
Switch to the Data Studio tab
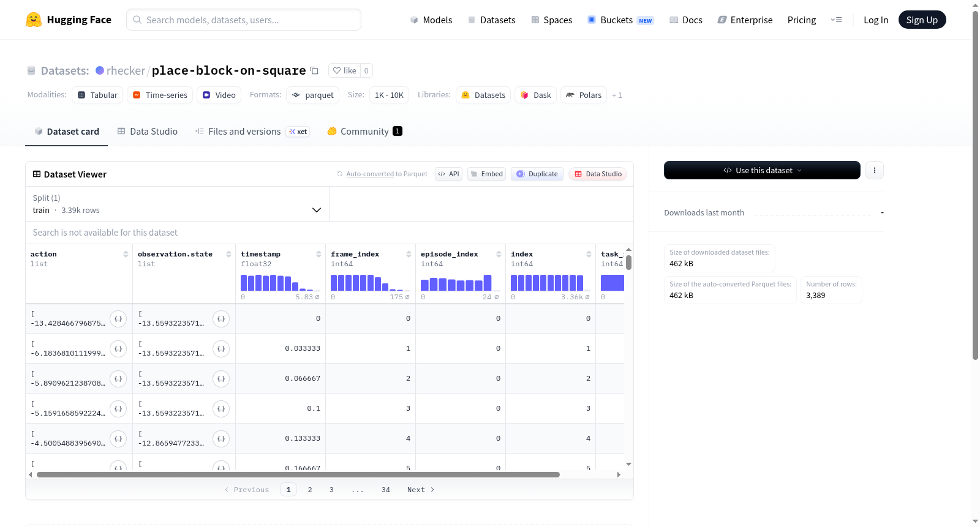click(148, 132)
